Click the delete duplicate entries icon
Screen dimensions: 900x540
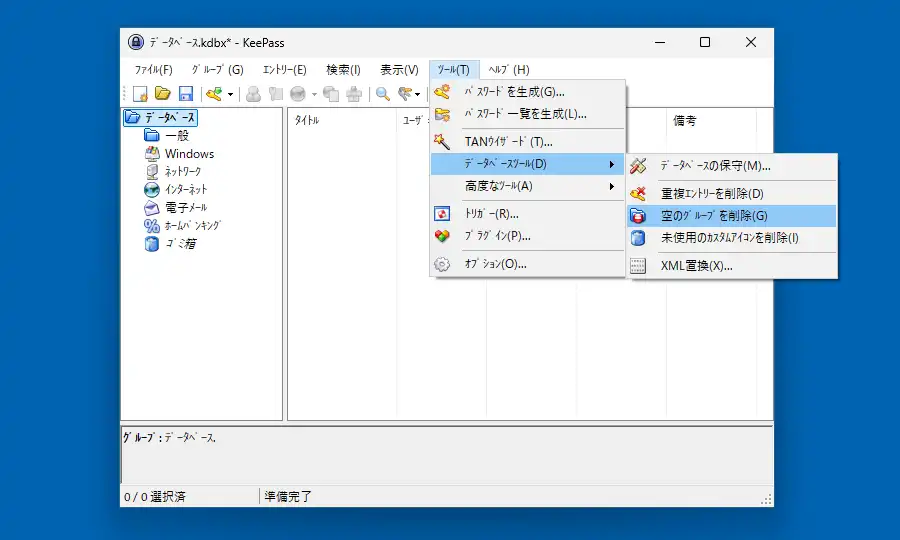(x=638, y=194)
